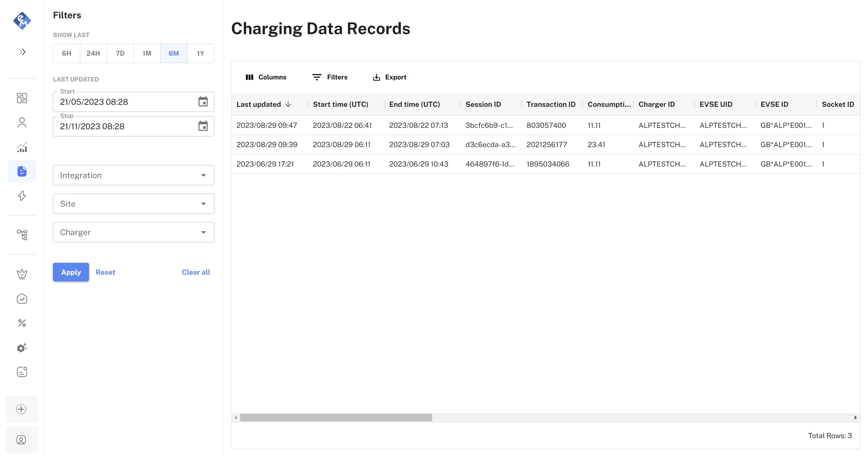Viewport: 868px width, 456px height.
Task: Enable the 7D show-last filter
Action: pyautogui.click(x=120, y=53)
